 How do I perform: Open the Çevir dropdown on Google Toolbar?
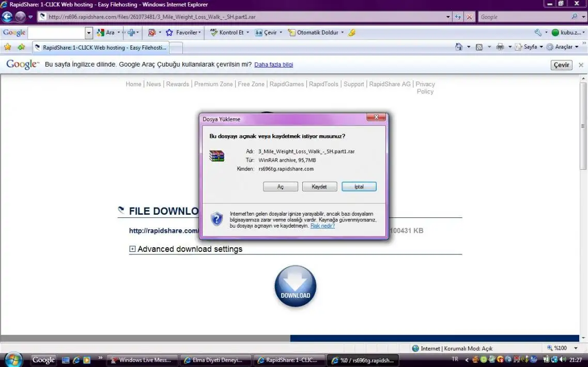click(x=281, y=33)
